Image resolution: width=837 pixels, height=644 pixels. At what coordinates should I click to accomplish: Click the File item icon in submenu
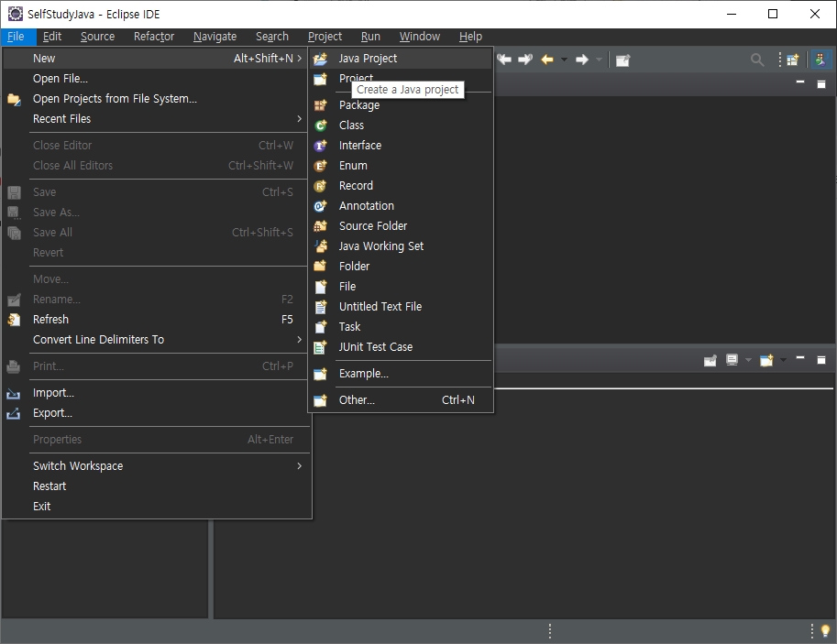point(320,287)
